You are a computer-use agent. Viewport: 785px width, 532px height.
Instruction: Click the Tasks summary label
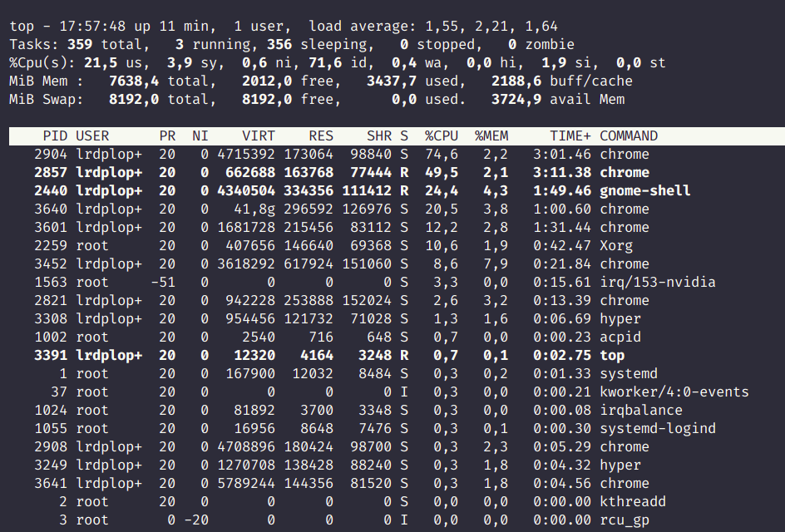(x=34, y=45)
